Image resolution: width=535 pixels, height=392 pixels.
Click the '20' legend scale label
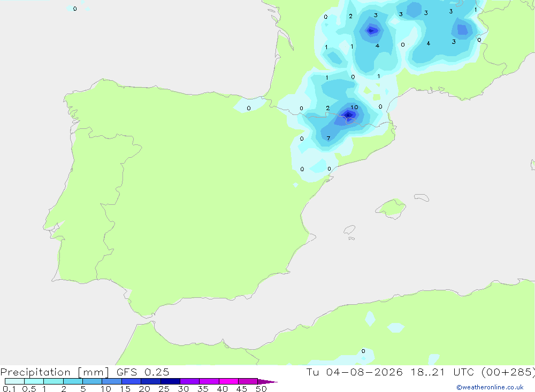coord(144,389)
